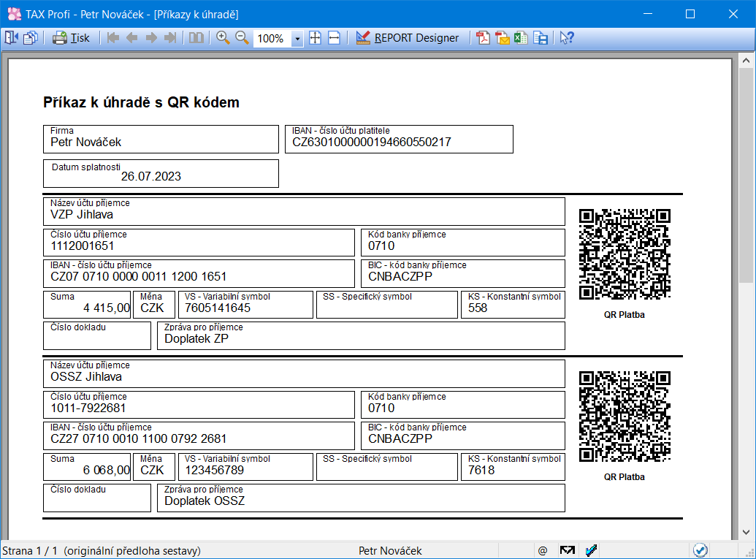Click scrollbar up arrow
The width and height of the screenshot is (756, 559).
pos(746,61)
